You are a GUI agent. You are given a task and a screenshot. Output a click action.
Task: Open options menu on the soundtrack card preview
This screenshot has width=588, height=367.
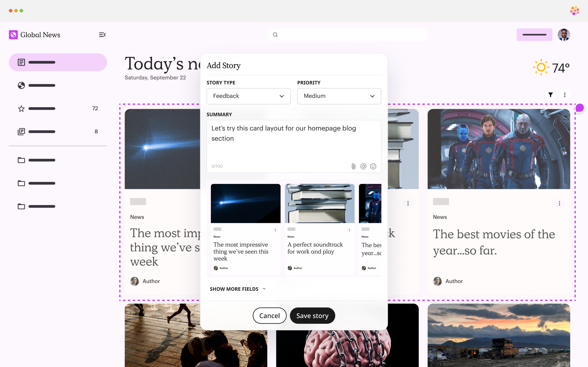point(349,230)
